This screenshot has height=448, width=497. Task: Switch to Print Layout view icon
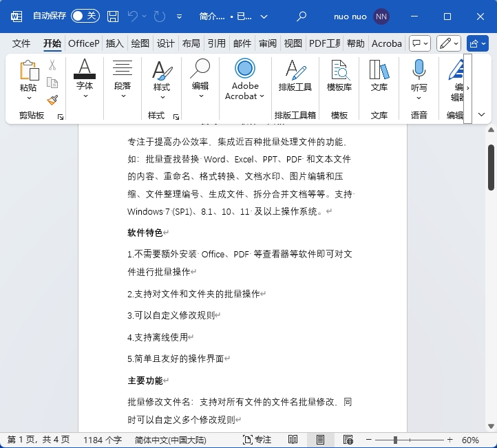320,440
